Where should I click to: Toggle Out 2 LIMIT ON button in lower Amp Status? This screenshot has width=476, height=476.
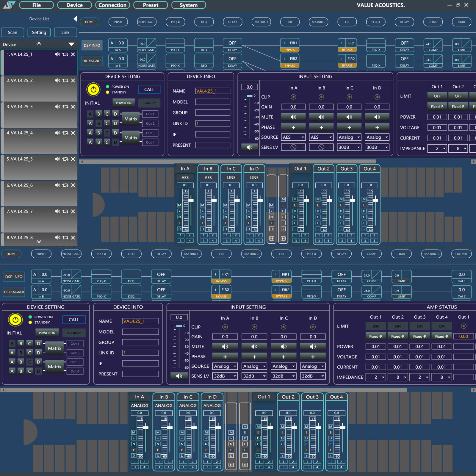pyautogui.click(x=397, y=326)
